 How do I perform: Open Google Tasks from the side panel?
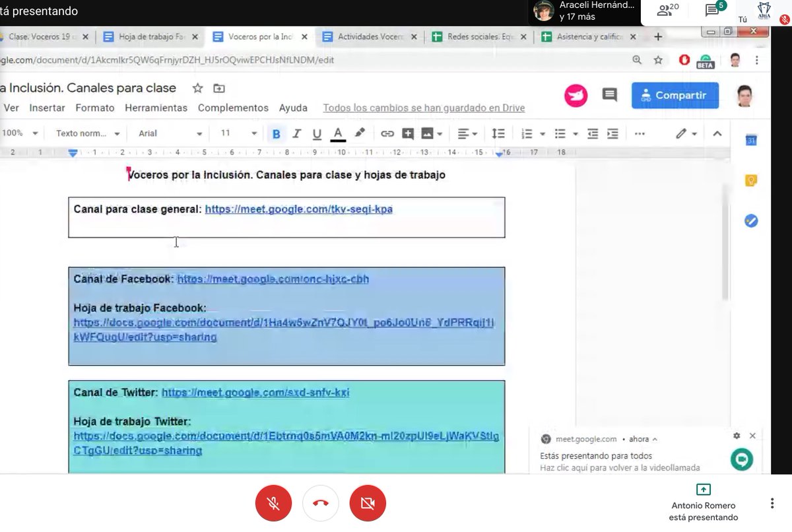tap(751, 221)
